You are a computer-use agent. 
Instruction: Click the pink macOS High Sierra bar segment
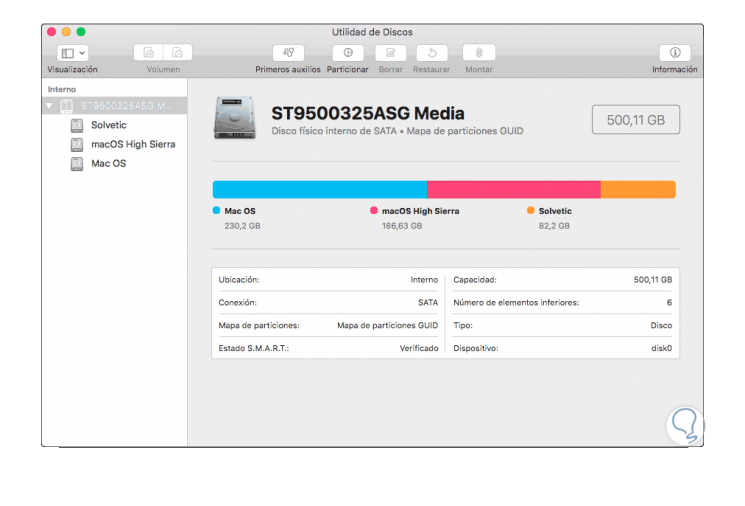(514, 190)
